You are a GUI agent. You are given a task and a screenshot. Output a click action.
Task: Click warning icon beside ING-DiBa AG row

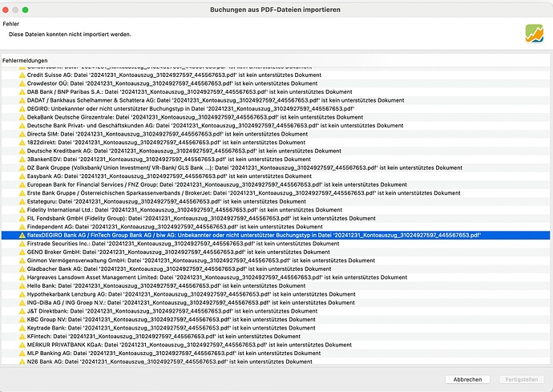click(x=22, y=303)
